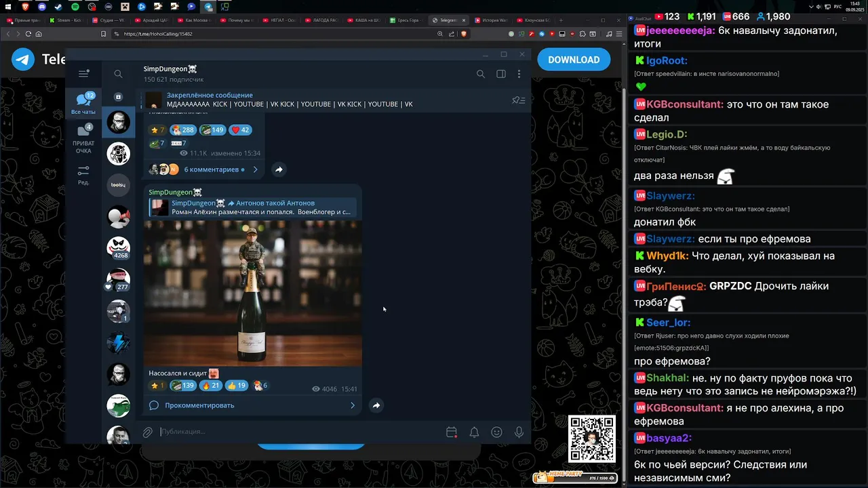Image resolution: width=868 pixels, height=488 pixels.
Task: Open Telegram hamburger main menu
Action: tap(83, 74)
